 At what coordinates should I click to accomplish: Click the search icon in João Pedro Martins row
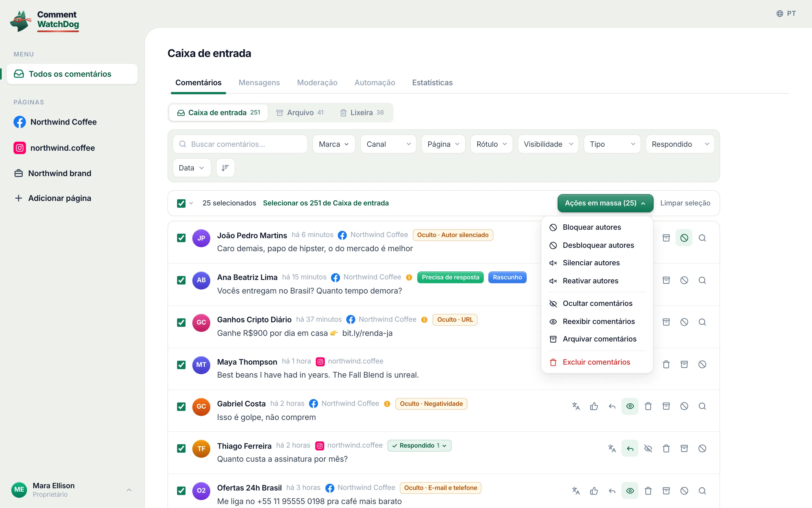click(x=702, y=238)
